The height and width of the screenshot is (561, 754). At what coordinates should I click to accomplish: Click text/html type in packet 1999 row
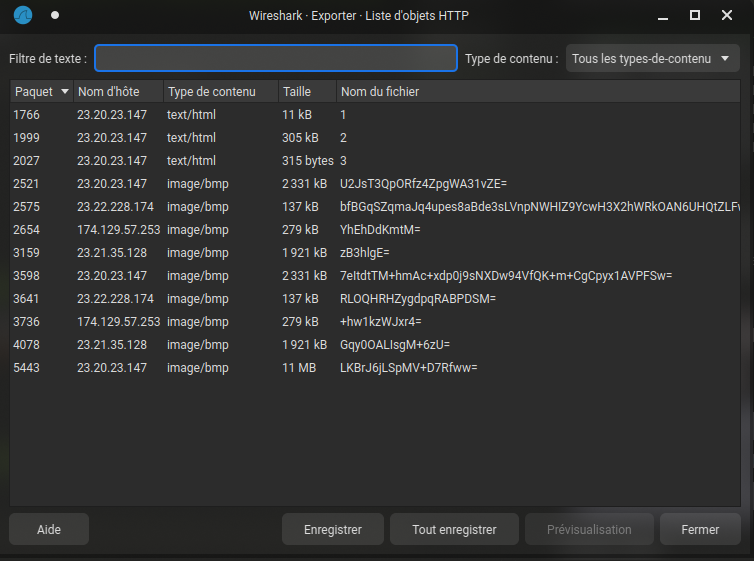point(191,138)
